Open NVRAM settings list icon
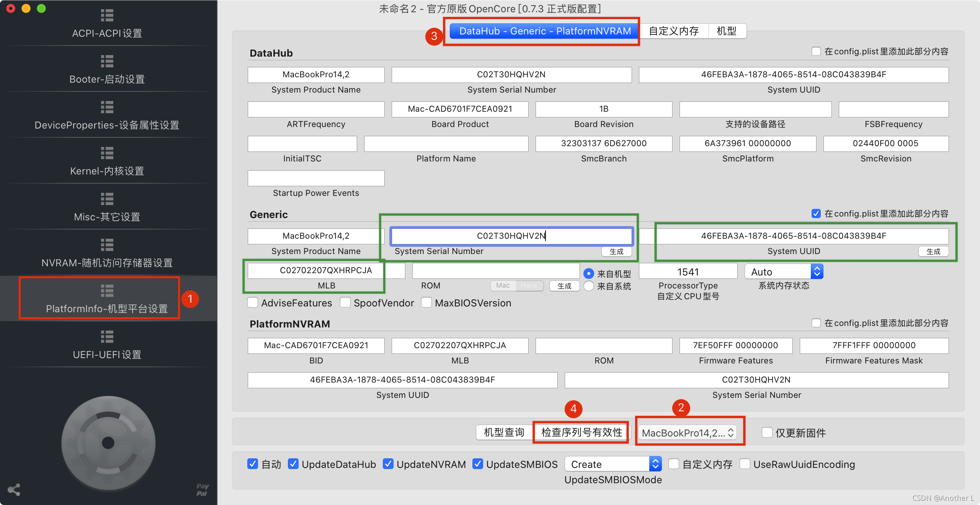 [107, 245]
